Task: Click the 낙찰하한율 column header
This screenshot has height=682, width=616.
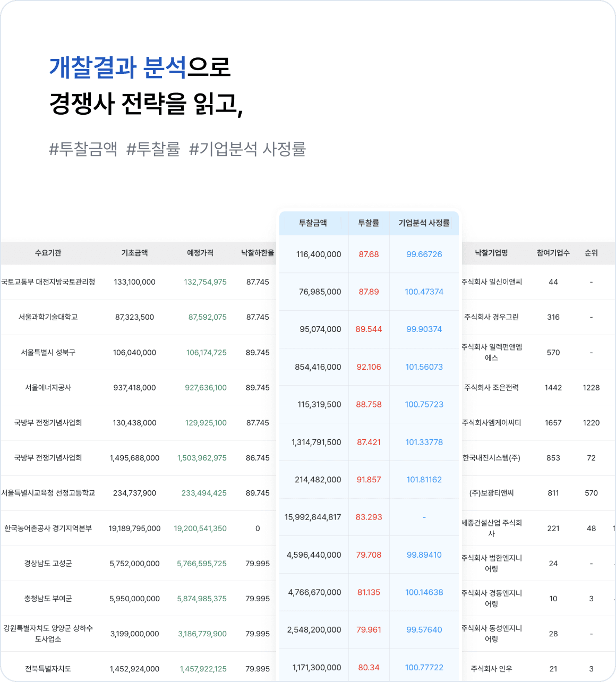Action: 259,253
